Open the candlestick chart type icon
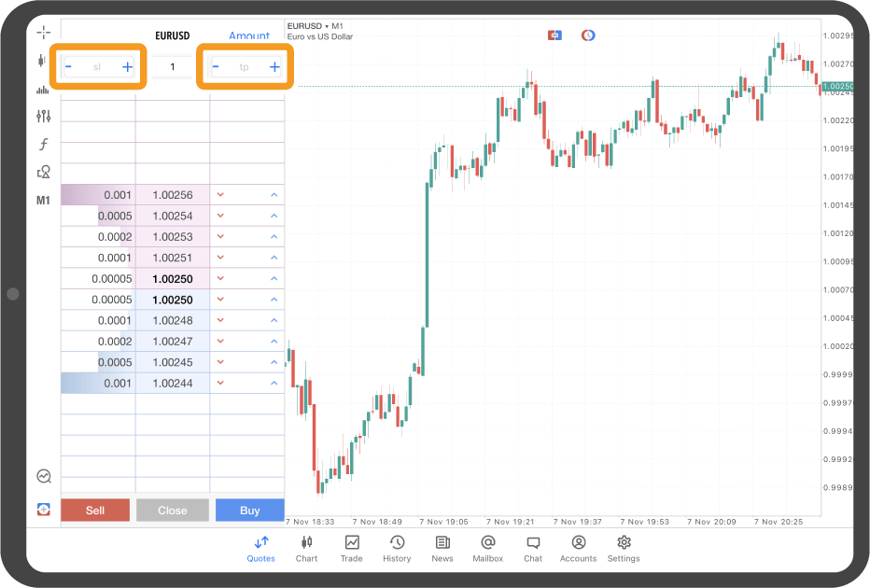 pos(42,61)
